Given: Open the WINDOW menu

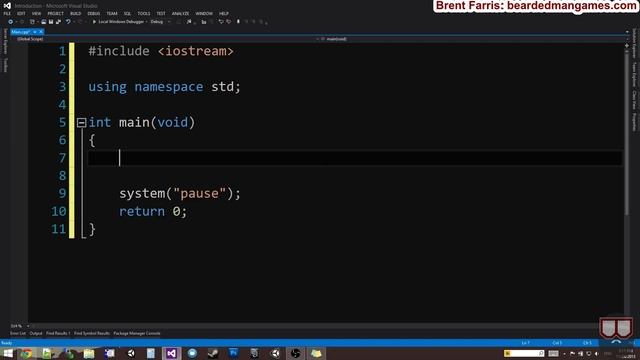Looking at the screenshot, I should (204, 13).
